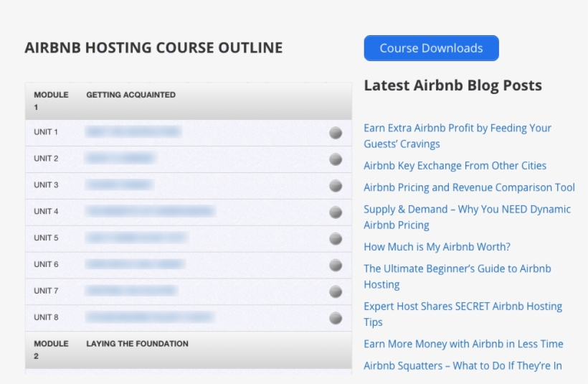Click the 'UNIT 1' row label
The height and width of the screenshot is (384, 588).
pyautogui.click(x=46, y=132)
